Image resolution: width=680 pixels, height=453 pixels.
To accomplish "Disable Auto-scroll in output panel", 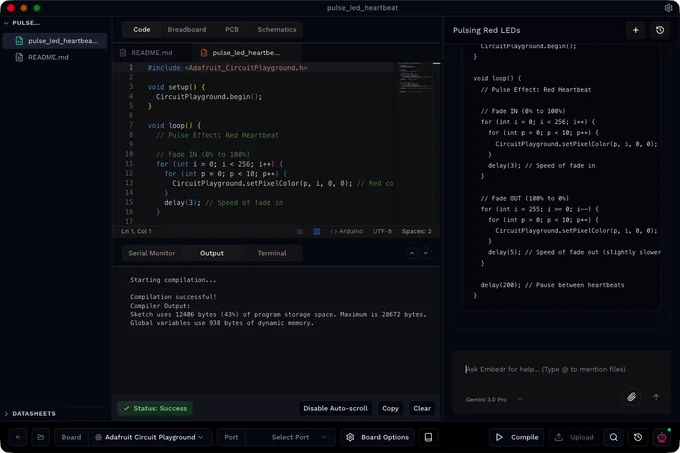I will 335,408.
